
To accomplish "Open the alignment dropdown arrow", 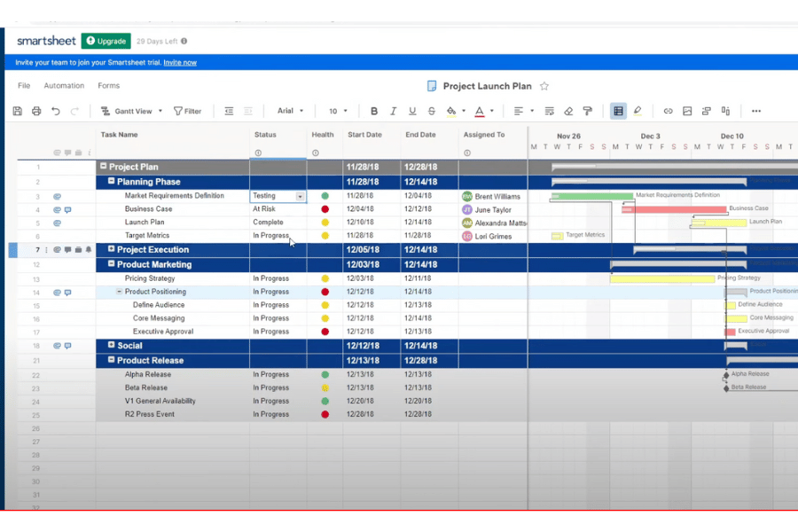I will click(532, 111).
